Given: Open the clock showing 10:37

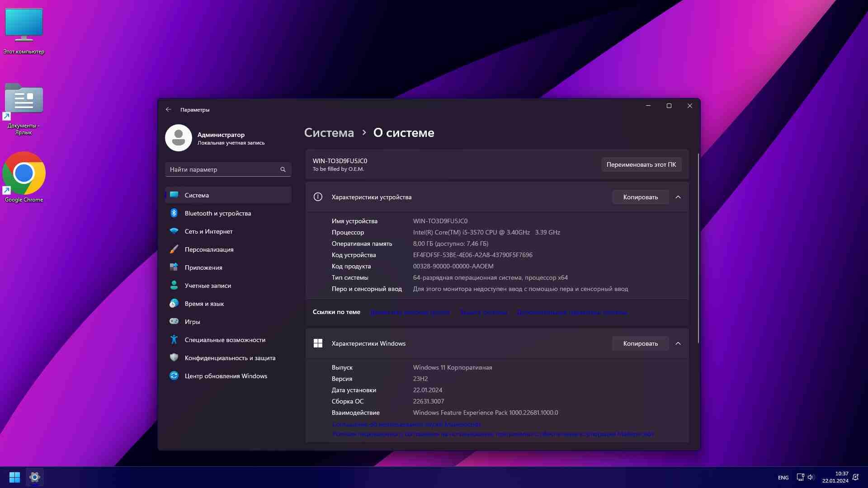Looking at the screenshot, I should point(835,477).
